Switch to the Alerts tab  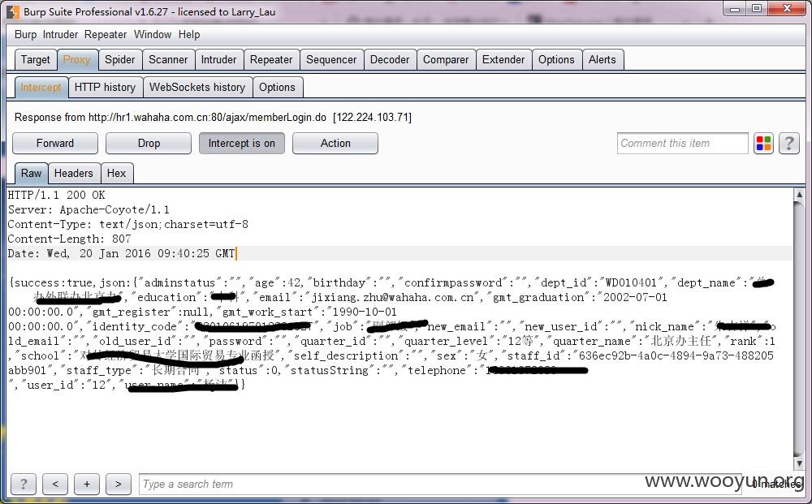603,59
